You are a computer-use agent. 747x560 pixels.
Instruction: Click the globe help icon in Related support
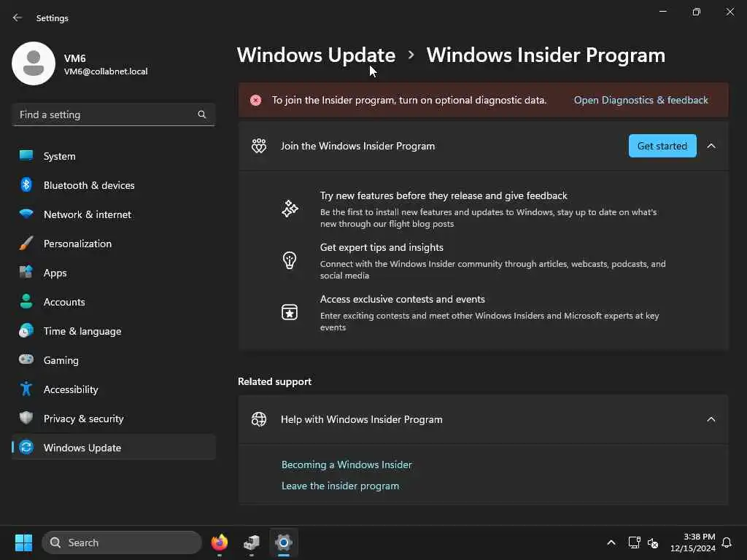pyautogui.click(x=259, y=419)
